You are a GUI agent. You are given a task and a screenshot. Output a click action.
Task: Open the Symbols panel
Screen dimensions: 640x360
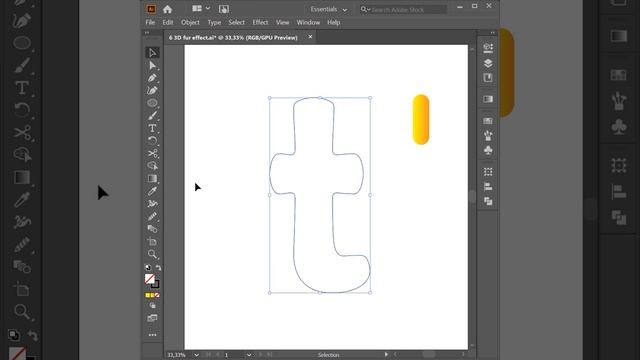tap(488, 150)
